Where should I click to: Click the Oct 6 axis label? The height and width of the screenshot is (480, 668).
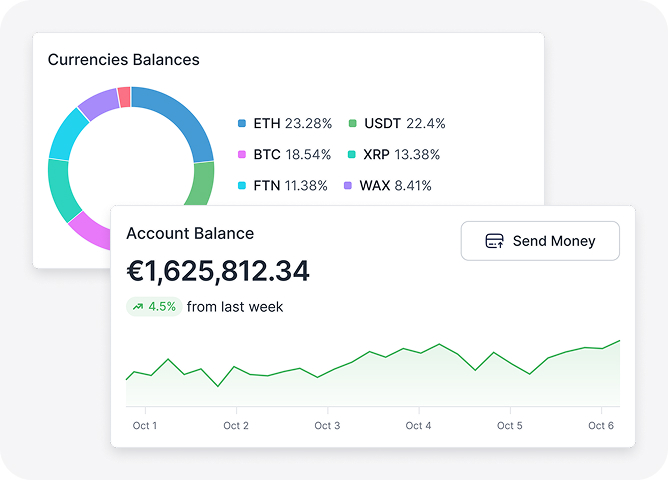tap(600, 426)
